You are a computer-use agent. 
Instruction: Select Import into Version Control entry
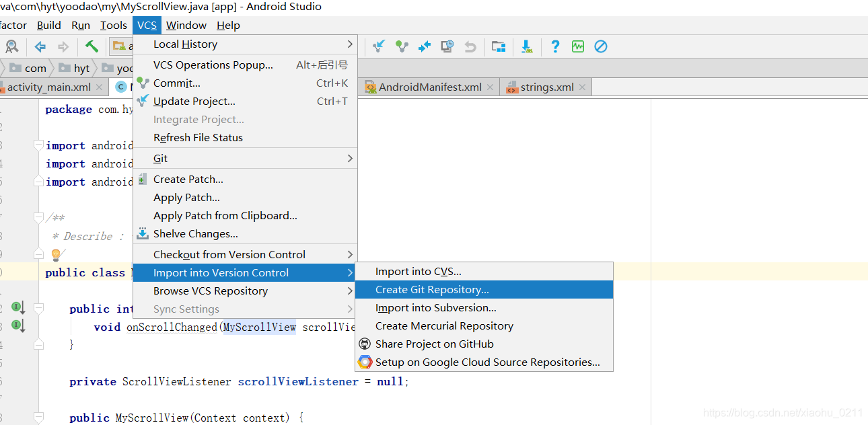point(245,273)
